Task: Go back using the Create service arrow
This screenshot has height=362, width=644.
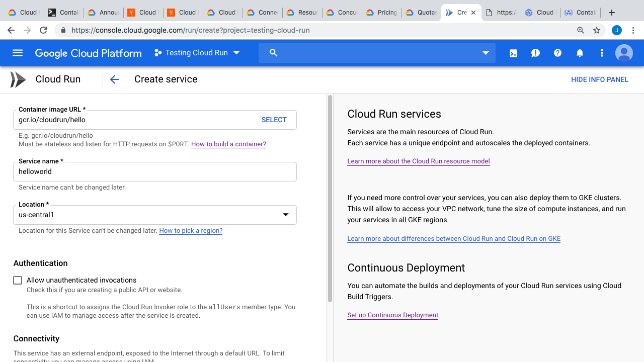Action: (114, 79)
